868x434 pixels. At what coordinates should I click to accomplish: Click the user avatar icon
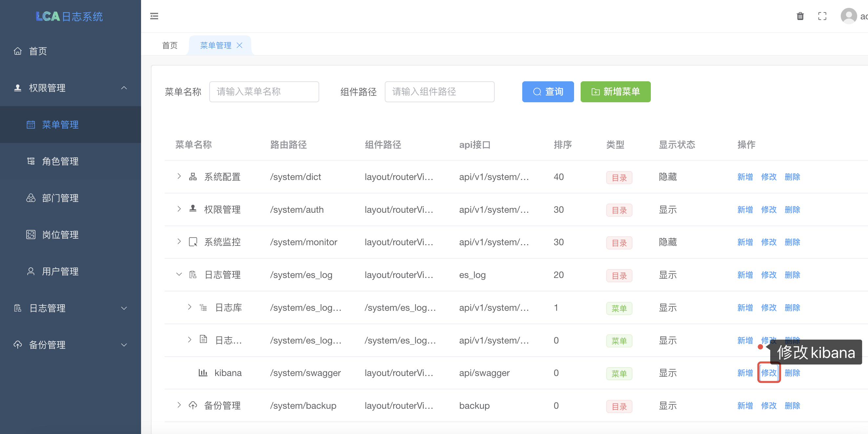click(848, 16)
